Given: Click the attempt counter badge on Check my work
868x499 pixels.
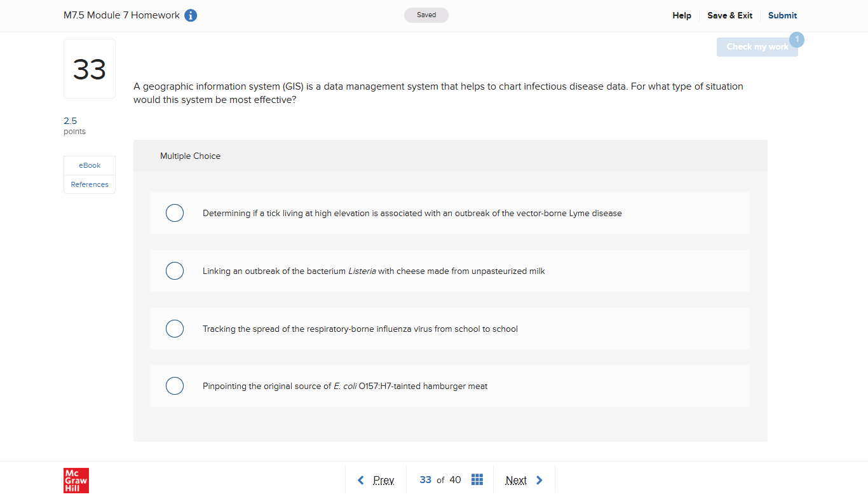Looking at the screenshot, I should click(797, 39).
